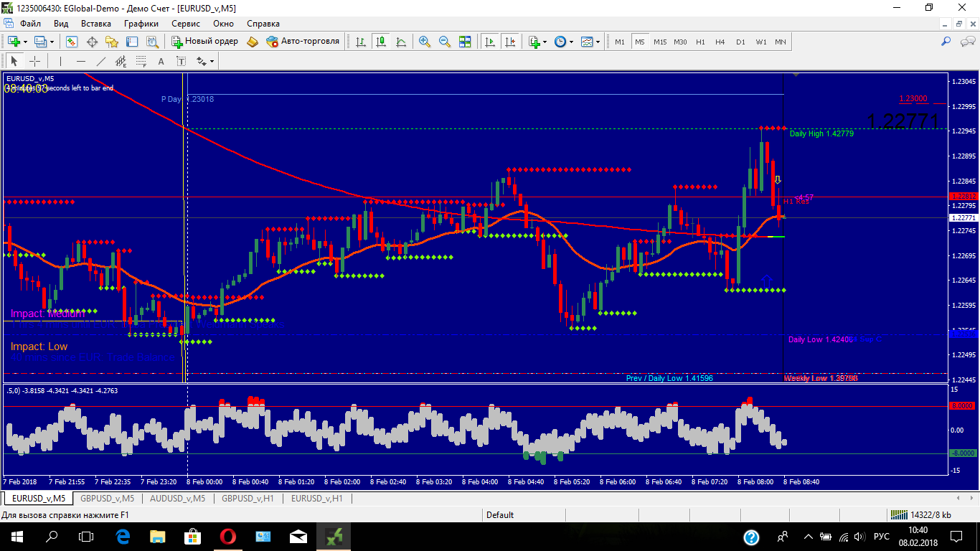This screenshot has height=551, width=980.
Task: Open Opera browser from the taskbar
Action: point(228,536)
